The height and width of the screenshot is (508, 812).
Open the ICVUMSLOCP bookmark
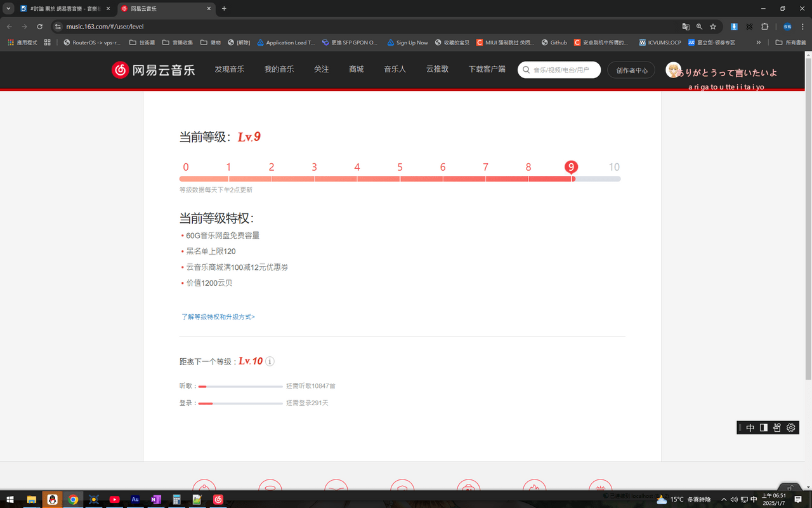click(660, 43)
